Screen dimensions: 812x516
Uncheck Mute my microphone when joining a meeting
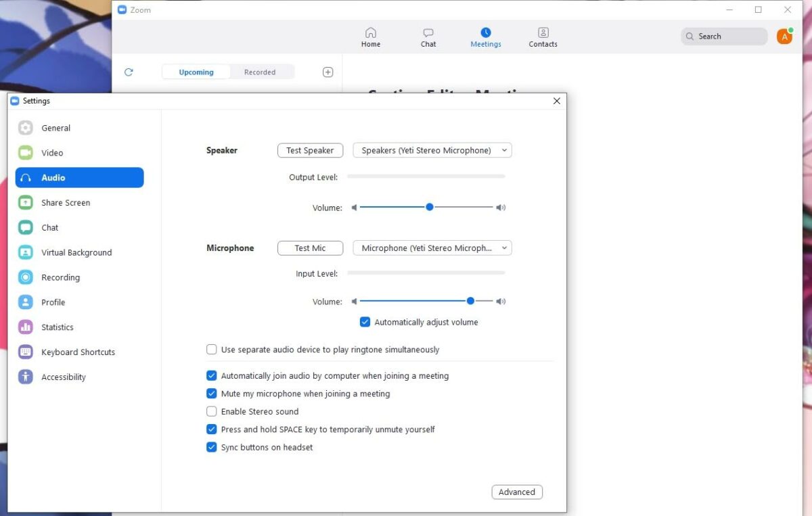[x=212, y=394]
